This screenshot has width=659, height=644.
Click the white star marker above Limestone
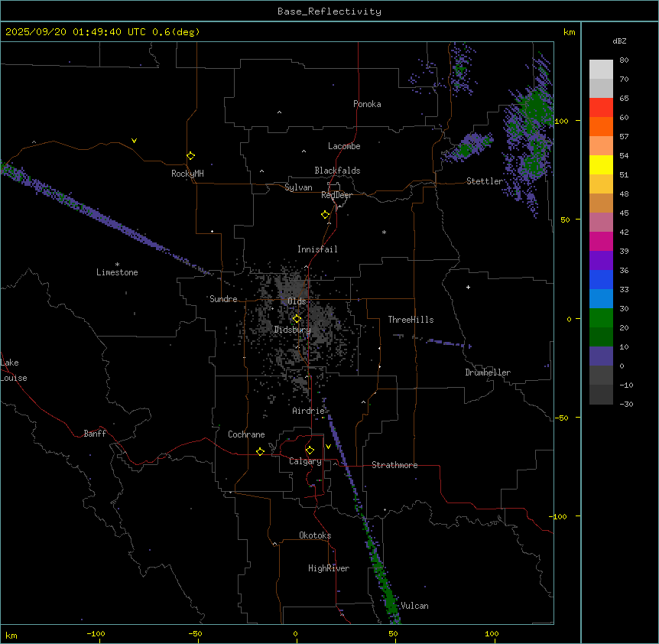coord(117,264)
